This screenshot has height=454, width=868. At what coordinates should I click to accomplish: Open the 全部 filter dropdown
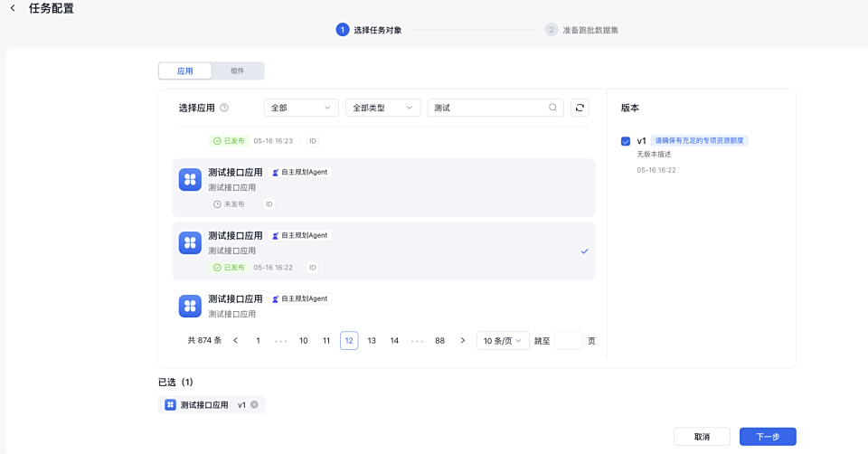tap(301, 108)
